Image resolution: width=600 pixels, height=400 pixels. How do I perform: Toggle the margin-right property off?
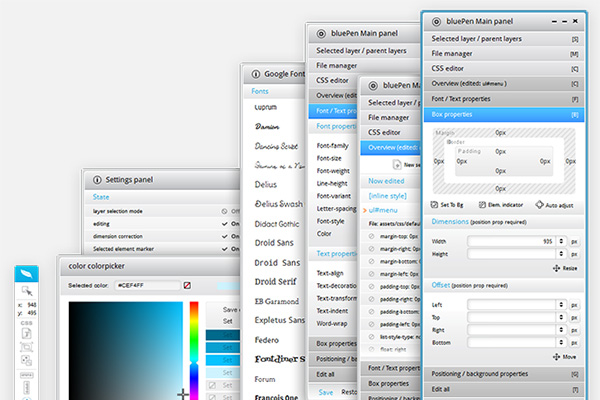pos(371,249)
